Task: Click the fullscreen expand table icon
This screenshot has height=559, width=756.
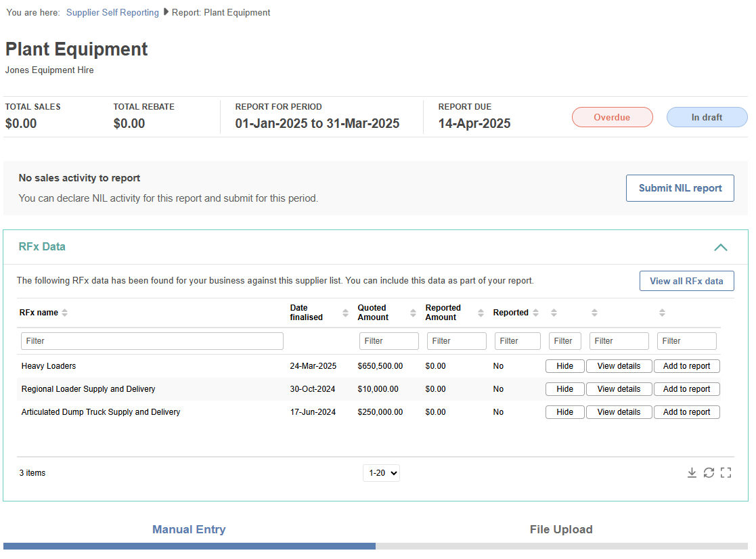Action: click(x=726, y=472)
